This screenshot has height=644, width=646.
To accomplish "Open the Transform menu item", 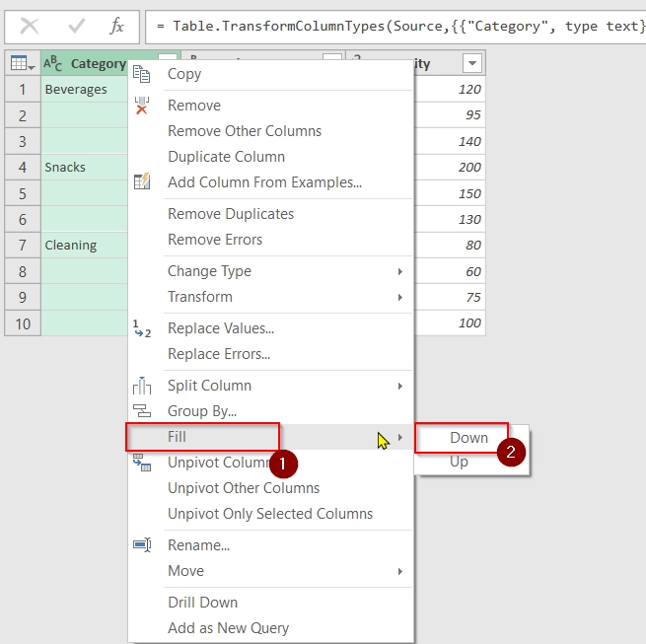I will [200, 297].
